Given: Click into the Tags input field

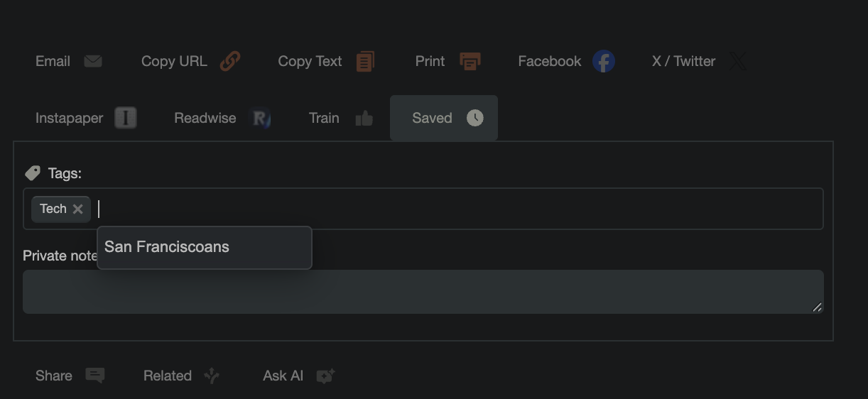Looking at the screenshot, I should pyautogui.click(x=455, y=209).
